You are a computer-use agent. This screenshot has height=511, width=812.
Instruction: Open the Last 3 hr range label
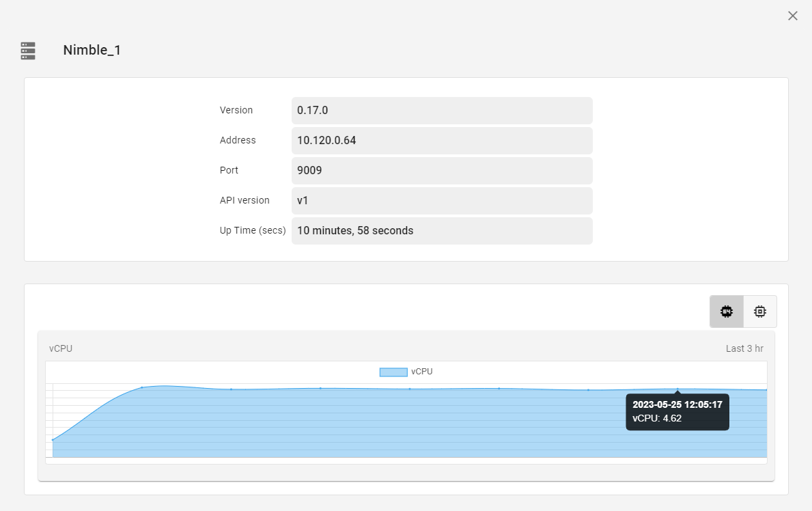point(744,348)
